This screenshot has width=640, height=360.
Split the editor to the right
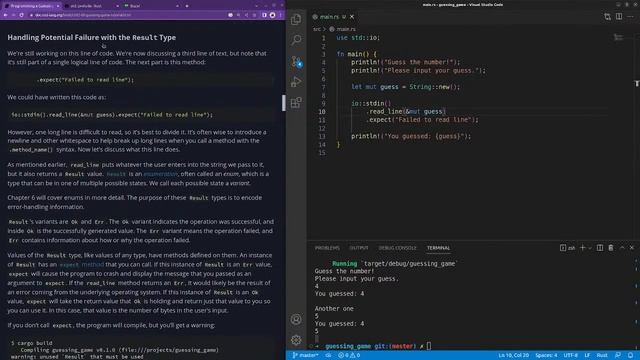click(x=619, y=16)
